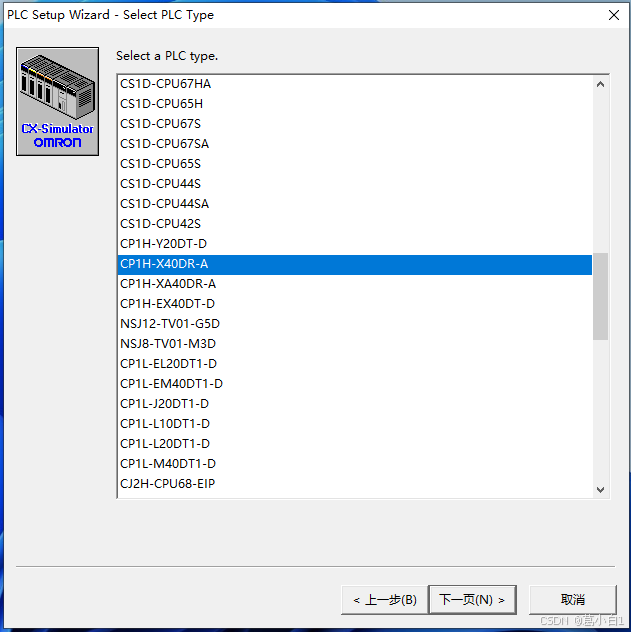Pick CS1D-CPU65S from the list
The image size is (631, 632).
pos(355,164)
